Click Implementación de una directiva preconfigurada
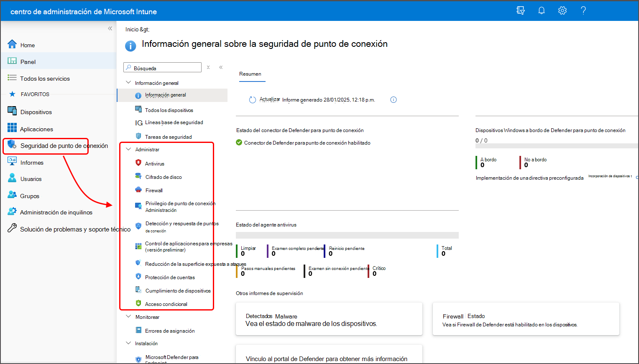The image size is (639, 364). click(529, 178)
